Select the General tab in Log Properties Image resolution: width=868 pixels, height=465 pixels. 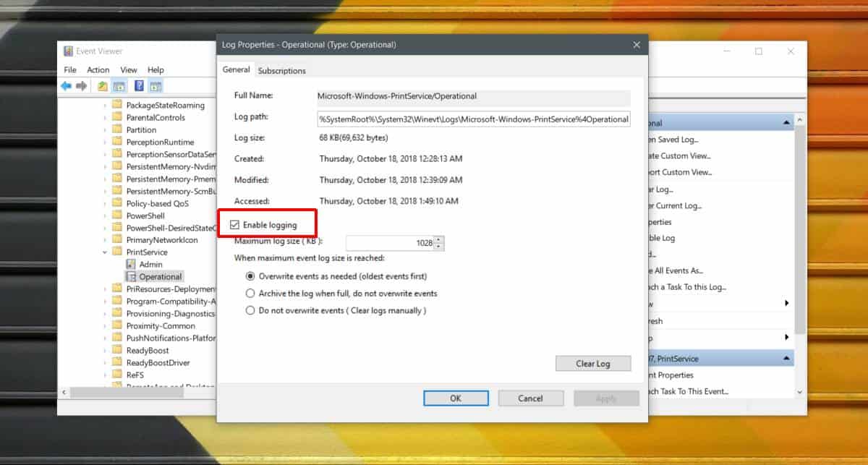pyautogui.click(x=237, y=69)
